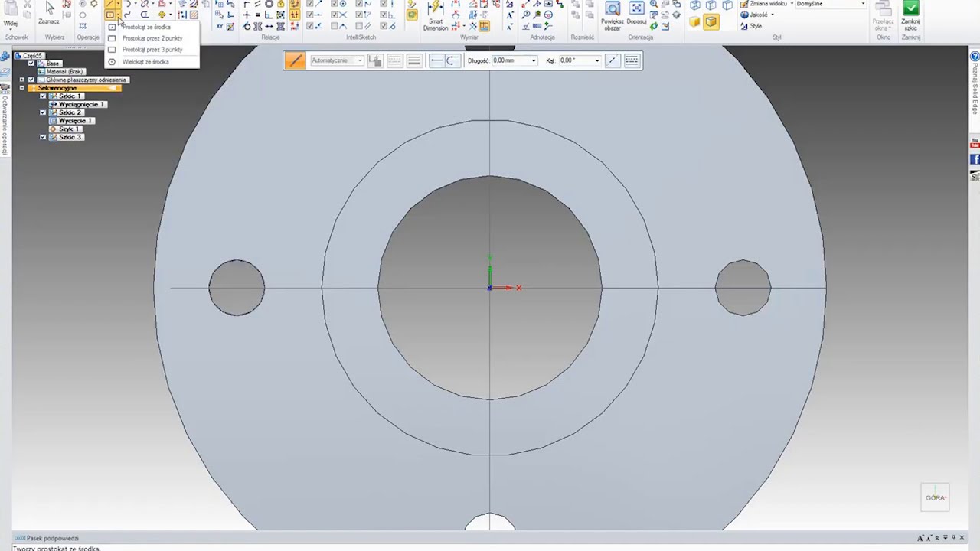The width and height of the screenshot is (980, 551).
Task: Close the Pasek podpowiedzi panel
Action: (962, 538)
